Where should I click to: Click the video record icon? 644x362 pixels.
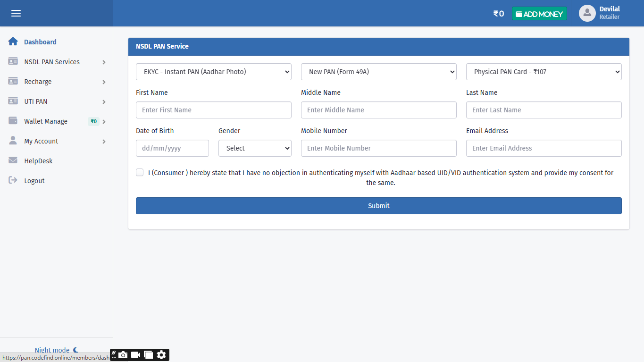(136, 355)
